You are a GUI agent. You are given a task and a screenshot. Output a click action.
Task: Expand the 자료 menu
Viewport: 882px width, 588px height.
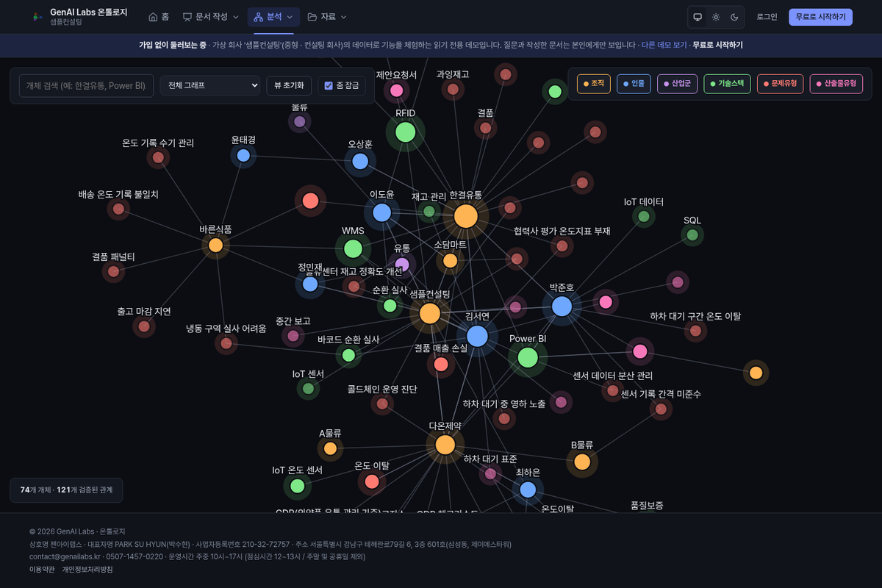point(327,17)
